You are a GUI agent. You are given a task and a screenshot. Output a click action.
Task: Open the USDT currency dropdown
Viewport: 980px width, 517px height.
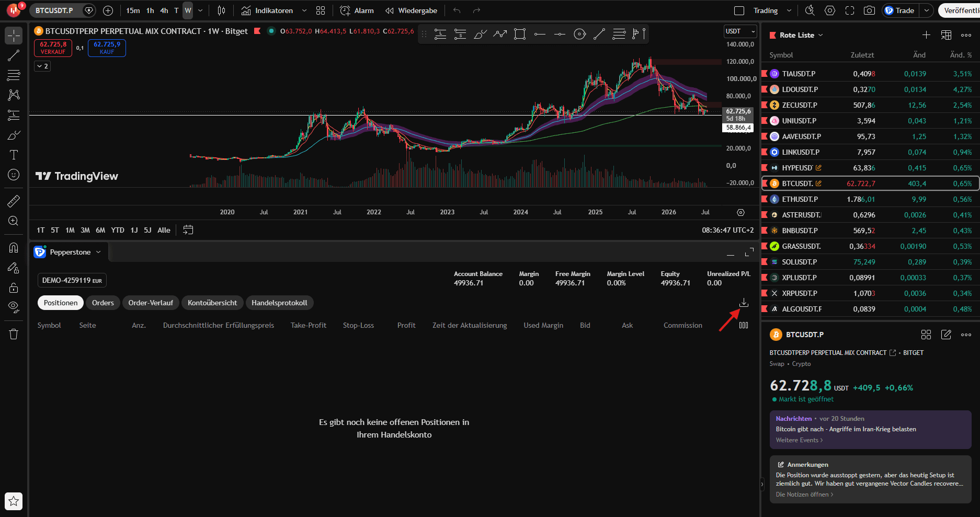point(739,31)
